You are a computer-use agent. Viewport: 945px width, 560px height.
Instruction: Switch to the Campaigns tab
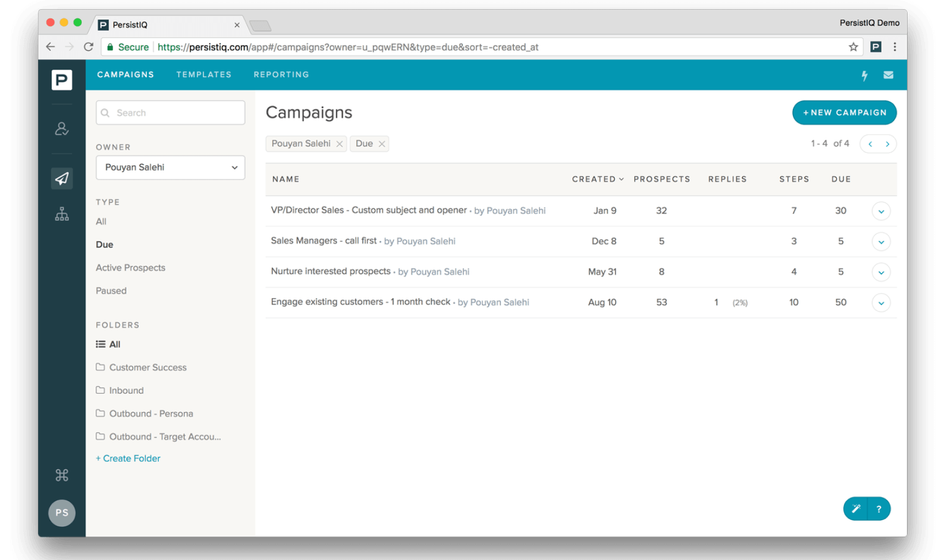125,75
